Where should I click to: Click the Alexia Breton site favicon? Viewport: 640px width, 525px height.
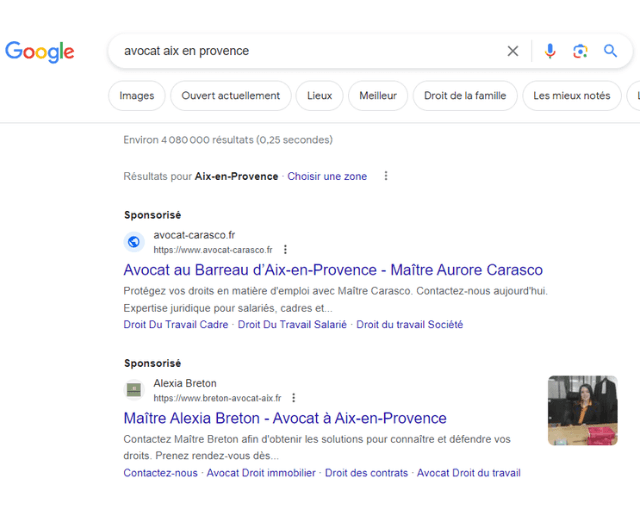[x=134, y=390]
